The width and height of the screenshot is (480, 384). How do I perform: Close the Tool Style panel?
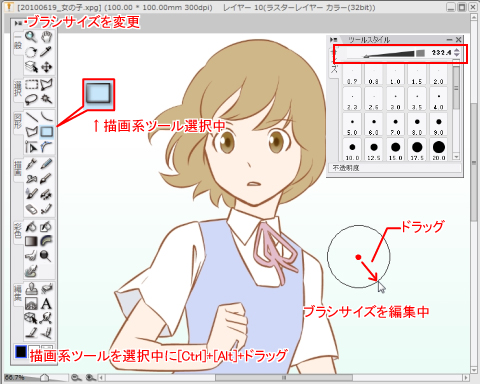point(458,40)
